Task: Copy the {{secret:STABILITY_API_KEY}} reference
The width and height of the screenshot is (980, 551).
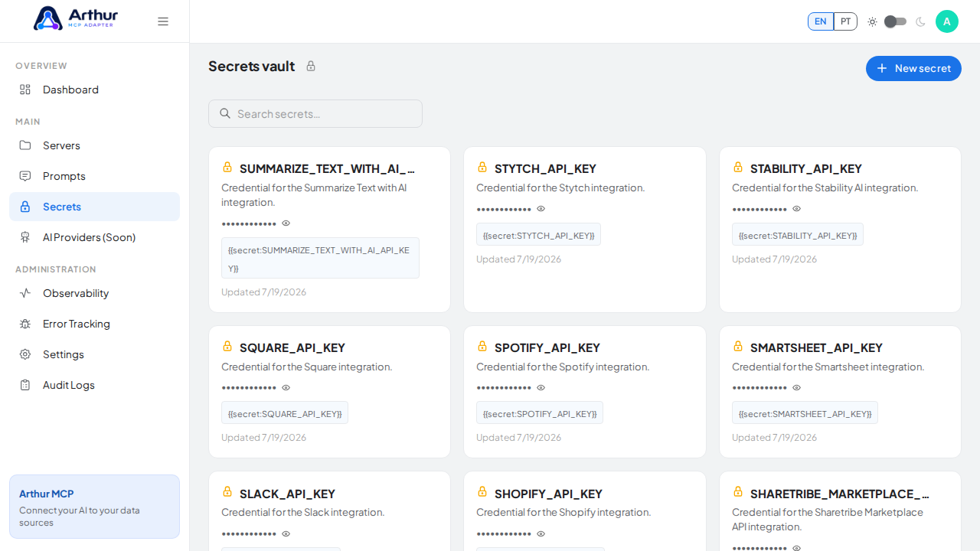Action: tap(798, 235)
